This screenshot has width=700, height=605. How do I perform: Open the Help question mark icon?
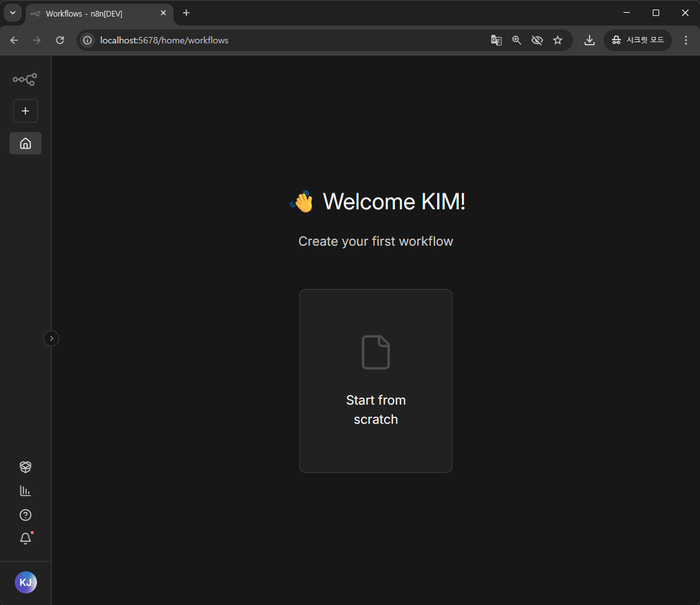26,515
